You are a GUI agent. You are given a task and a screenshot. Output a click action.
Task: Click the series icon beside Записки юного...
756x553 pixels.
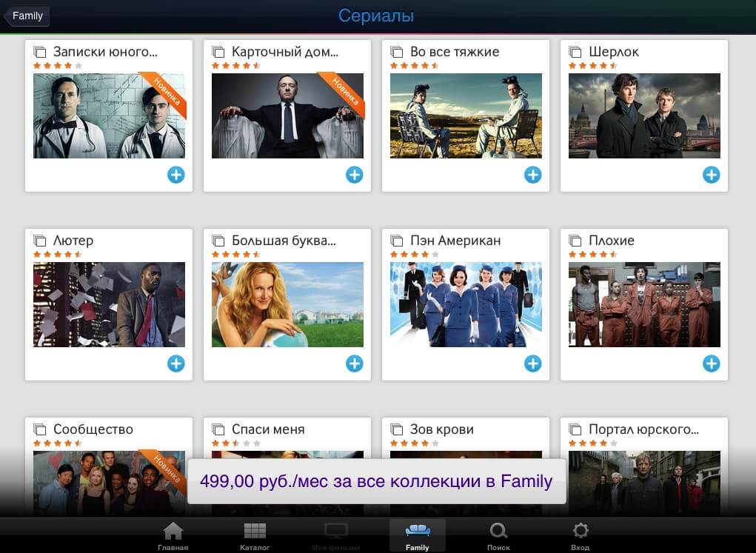coord(39,51)
